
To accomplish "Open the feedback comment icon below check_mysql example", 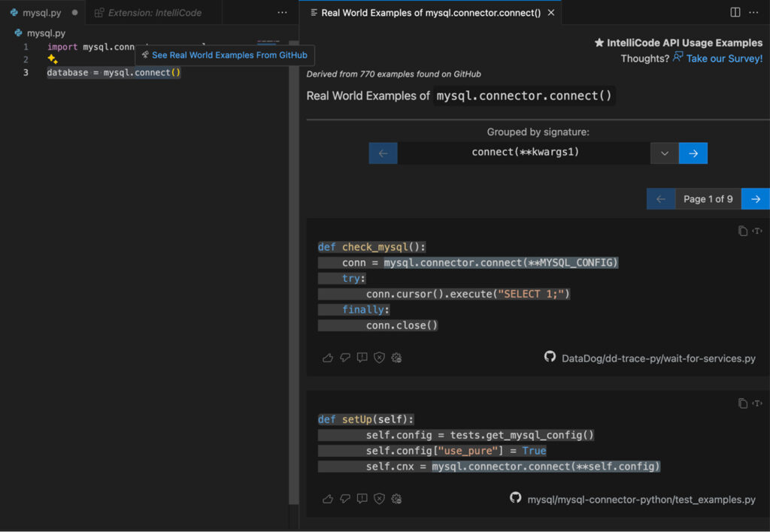I will click(362, 358).
